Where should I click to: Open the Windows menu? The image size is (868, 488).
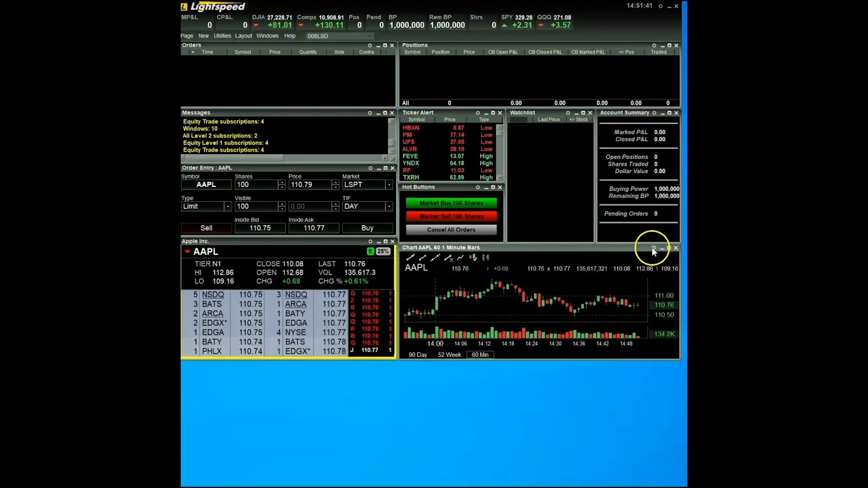click(267, 36)
